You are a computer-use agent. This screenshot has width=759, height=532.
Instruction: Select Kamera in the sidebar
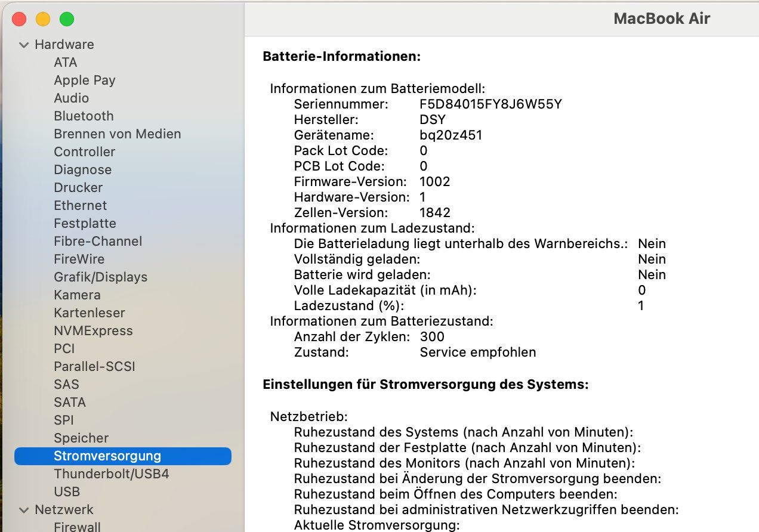click(78, 295)
